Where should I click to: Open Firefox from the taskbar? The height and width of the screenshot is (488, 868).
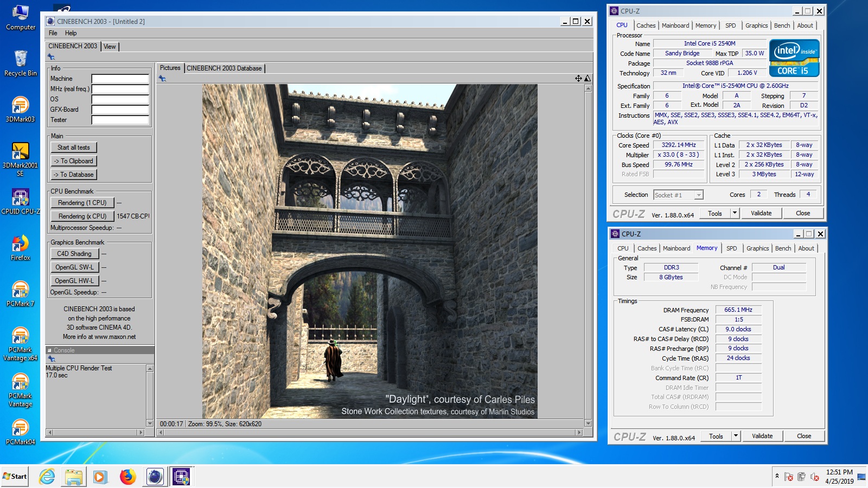127,477
